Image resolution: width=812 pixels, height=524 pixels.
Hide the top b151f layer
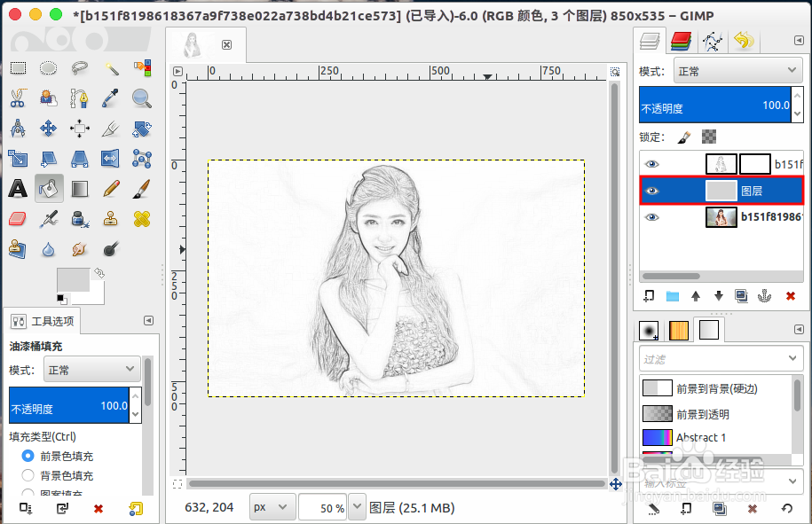[652, 164]
